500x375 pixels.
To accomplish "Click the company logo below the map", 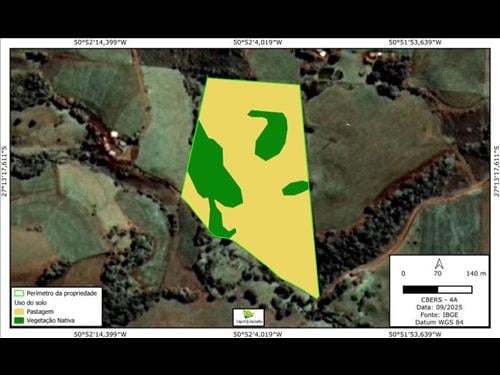I will click(x=249, y=317).
